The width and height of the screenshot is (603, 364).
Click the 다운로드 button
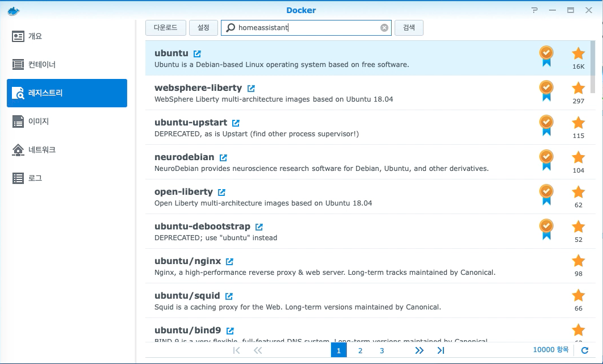coord(166,28)
